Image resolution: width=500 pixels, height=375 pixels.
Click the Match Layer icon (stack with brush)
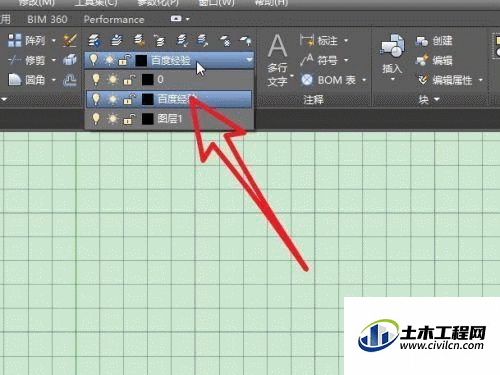click(139, 41)
